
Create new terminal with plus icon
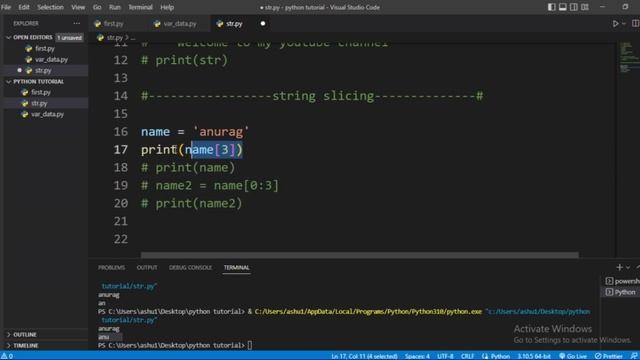coord(619,267)
